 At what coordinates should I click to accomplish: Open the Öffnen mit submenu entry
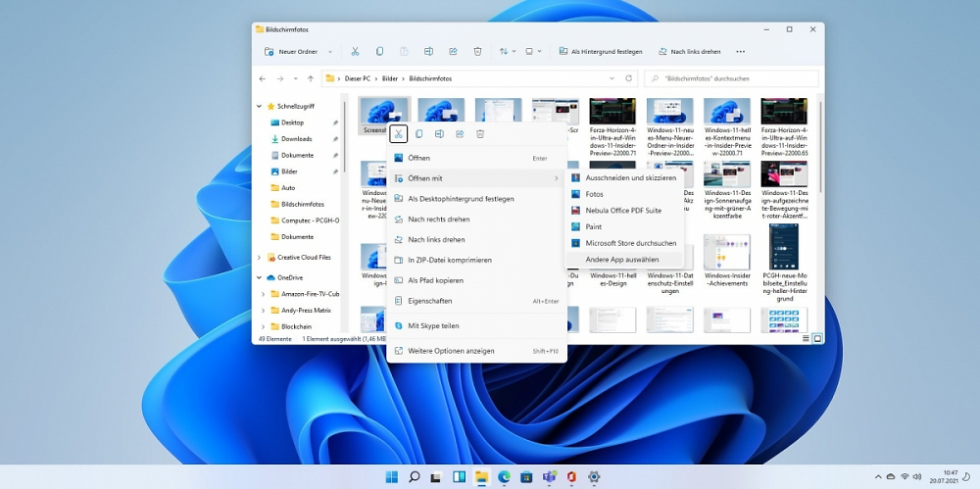coord(476,178)
